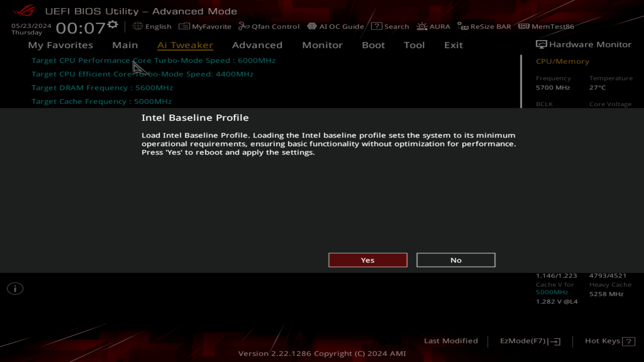This screenshot has width=644, height=362.
Task: Open the BIOS Search function
Action: click(390, 26)
